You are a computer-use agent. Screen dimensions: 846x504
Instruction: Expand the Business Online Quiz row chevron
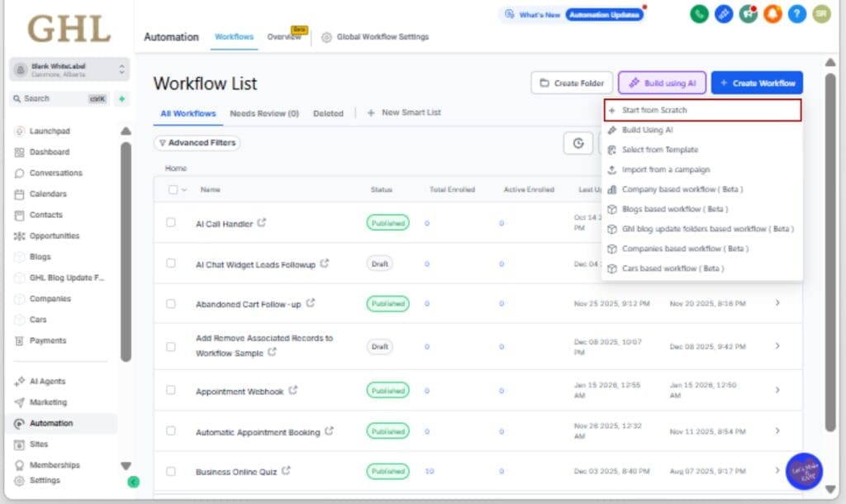coord(777,471)
